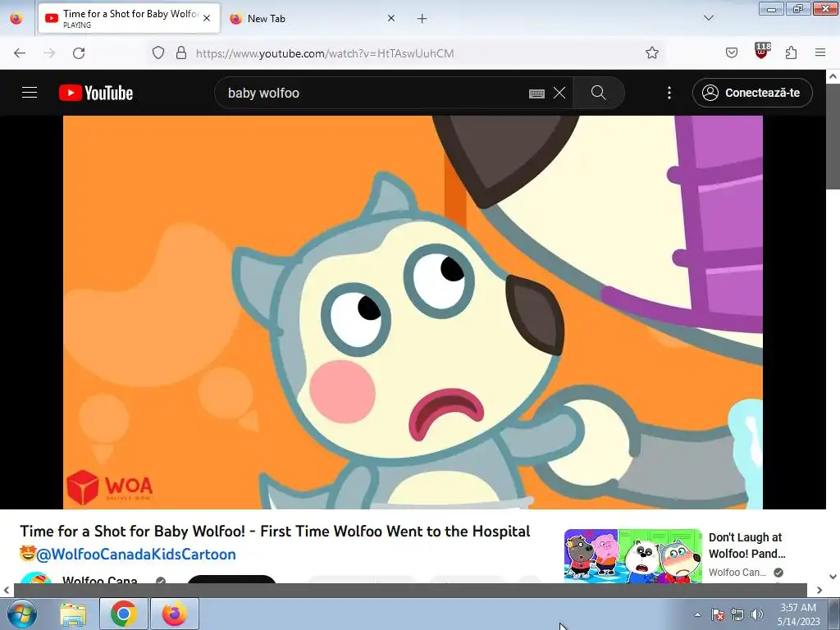Switch to the New Tab tab
This screenshot has height=630, width=840.
tap(311, 18)
